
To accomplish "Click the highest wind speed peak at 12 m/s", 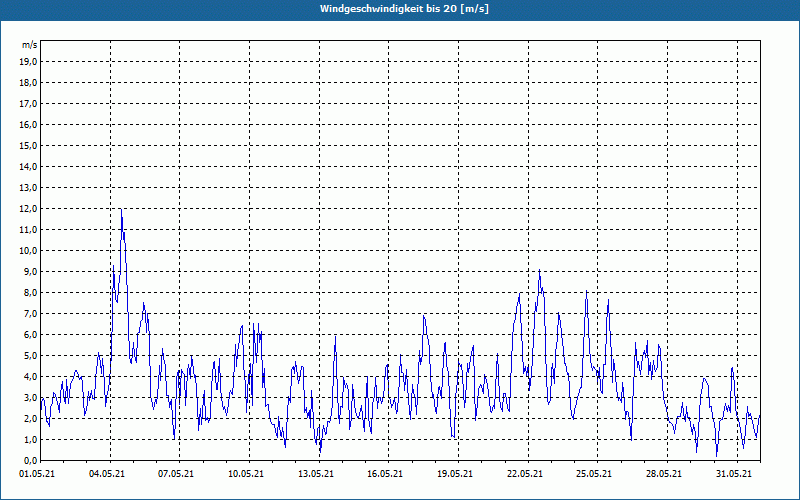I will pyautogui.click(x=121, y=210).
